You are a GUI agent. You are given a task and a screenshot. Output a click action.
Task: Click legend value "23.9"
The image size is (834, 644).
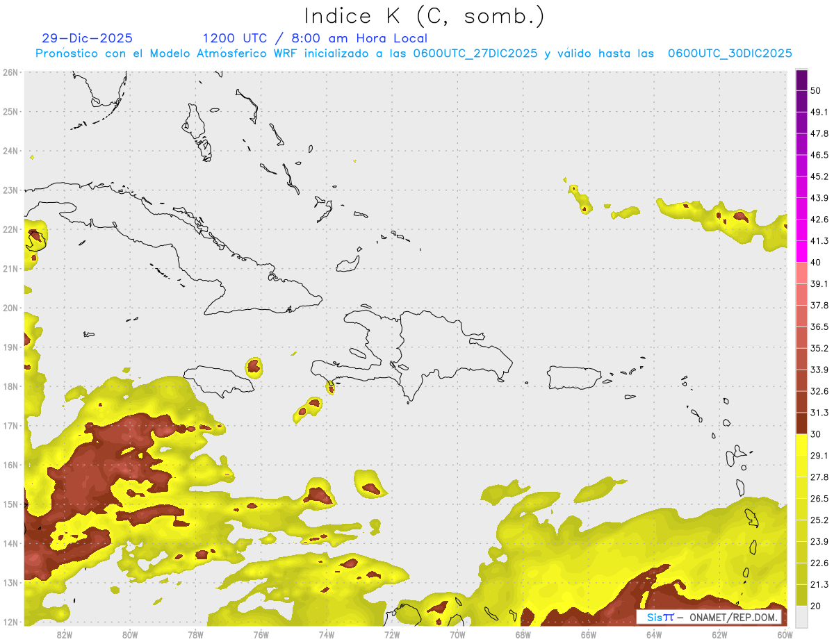[x=819, y=542]
